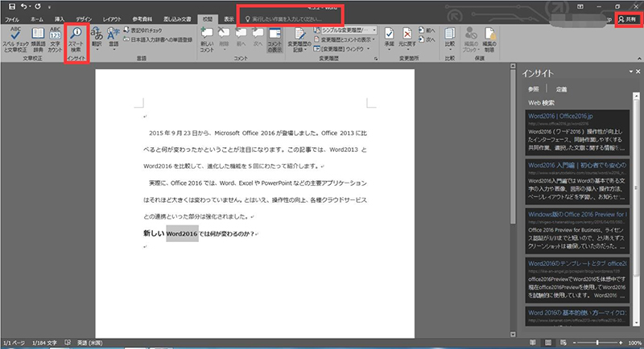The image size is (644, 349).
Task: Go to next change (次へ) in 変更箇所
Action: [427, 39]
